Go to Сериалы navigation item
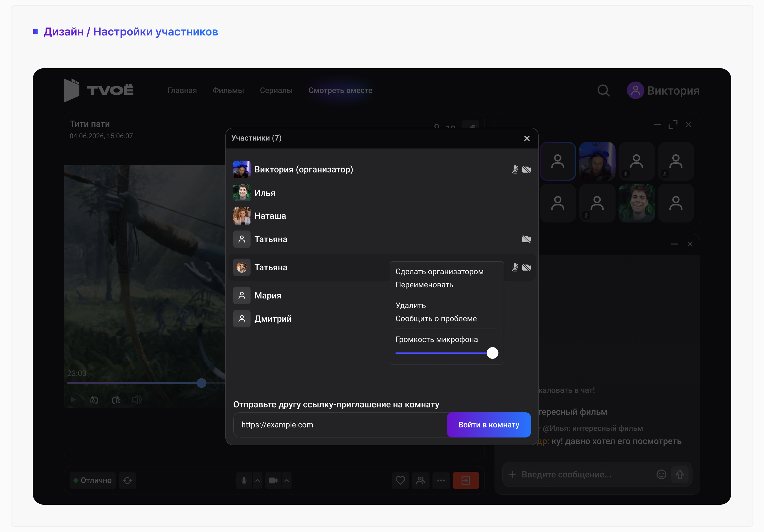Screen dimensions: 764x532 [276, 91]
